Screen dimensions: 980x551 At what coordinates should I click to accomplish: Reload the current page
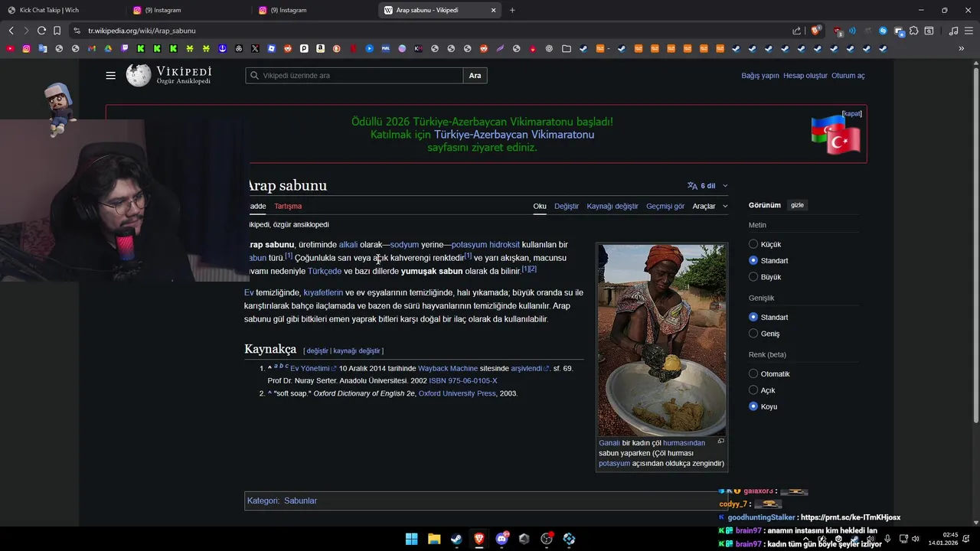pyautogui.click(x=41, y=31)
